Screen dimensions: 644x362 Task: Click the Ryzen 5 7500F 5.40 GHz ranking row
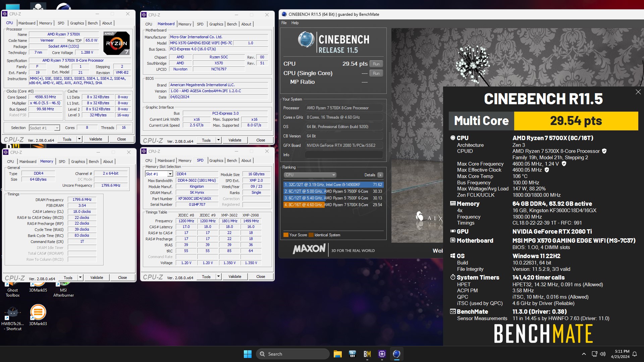(x=333, y=198)
